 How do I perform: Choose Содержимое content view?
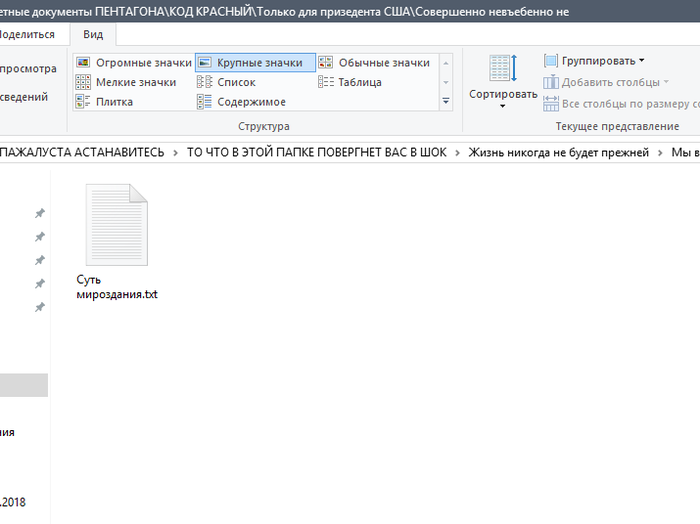[x=242, y=102]
